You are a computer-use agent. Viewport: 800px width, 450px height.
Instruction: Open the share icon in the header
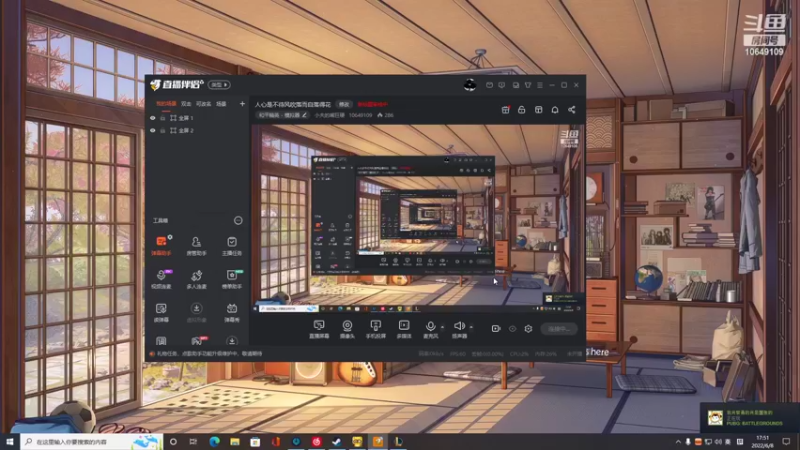[x=571, y=110]
